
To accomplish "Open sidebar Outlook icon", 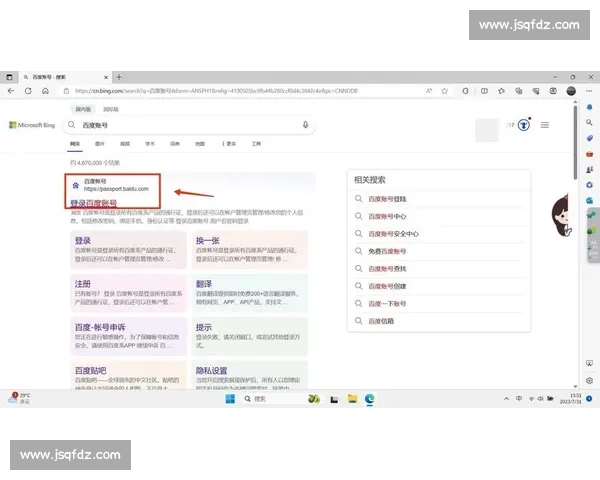I will (589, 200).
